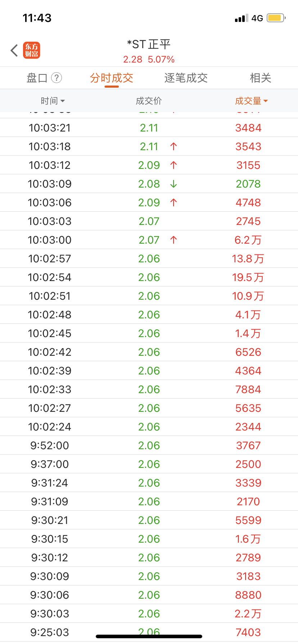Tap the red up arrow at 10:03:00
Viewport: 298px width, 644px height.
(173, 240)
